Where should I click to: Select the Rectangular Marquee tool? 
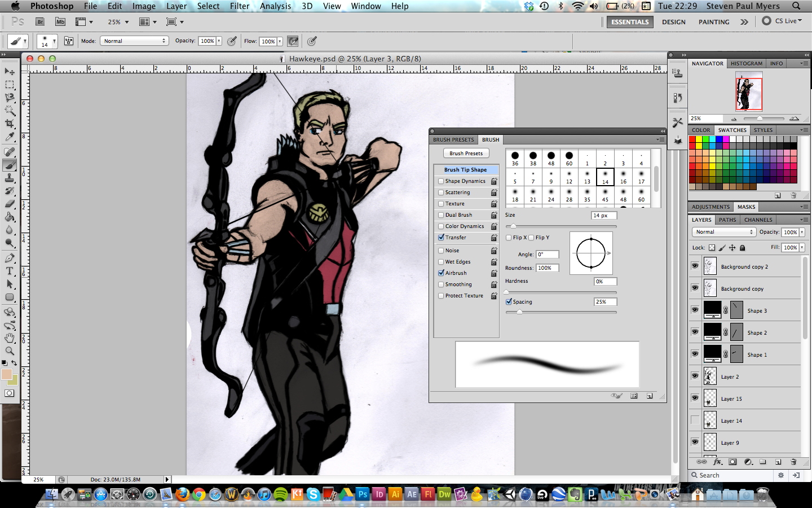[x=10, y=85]
